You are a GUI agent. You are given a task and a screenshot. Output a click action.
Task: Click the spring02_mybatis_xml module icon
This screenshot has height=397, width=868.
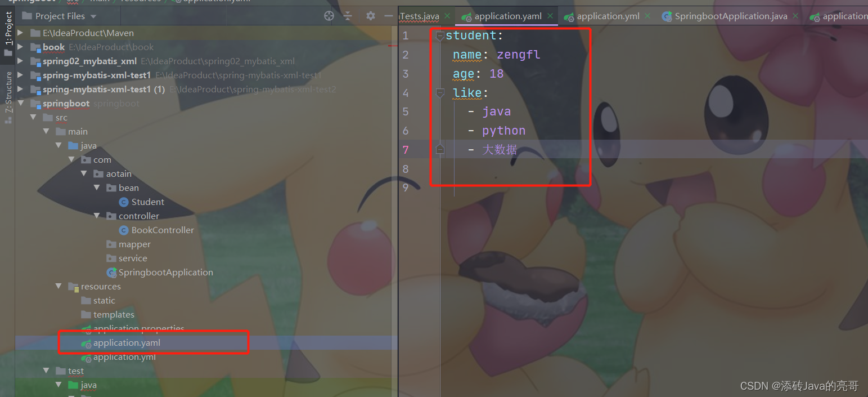(35, 61)
